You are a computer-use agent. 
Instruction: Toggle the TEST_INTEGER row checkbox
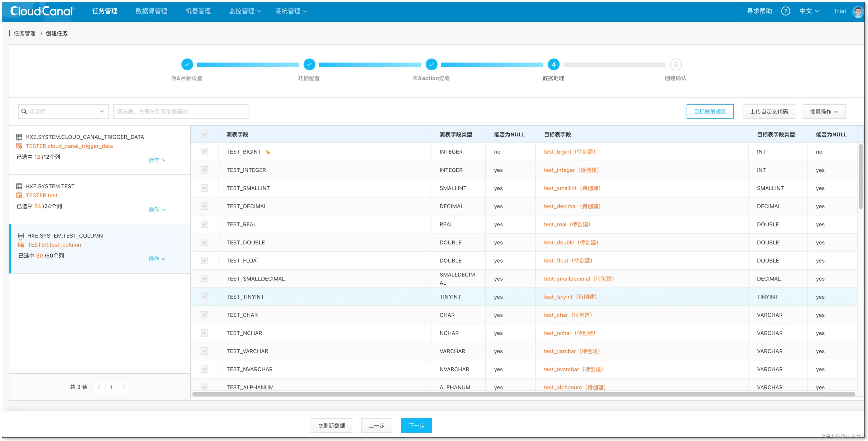[205, 170]
